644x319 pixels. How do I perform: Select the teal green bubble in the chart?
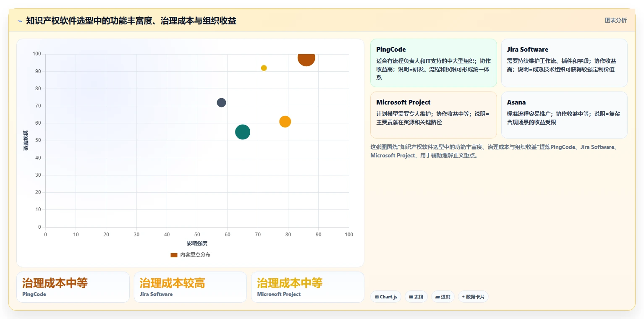point(243,132)
